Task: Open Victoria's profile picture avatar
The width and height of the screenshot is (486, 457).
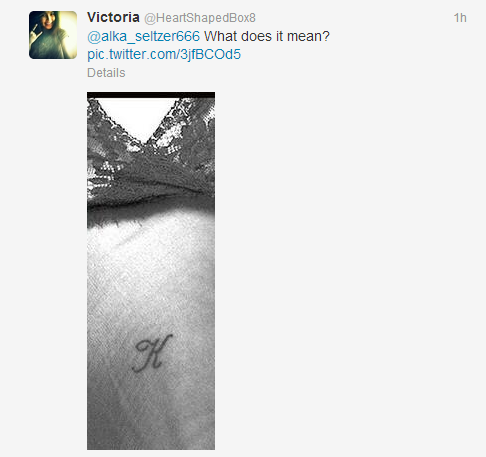Action: click(53, 35)
